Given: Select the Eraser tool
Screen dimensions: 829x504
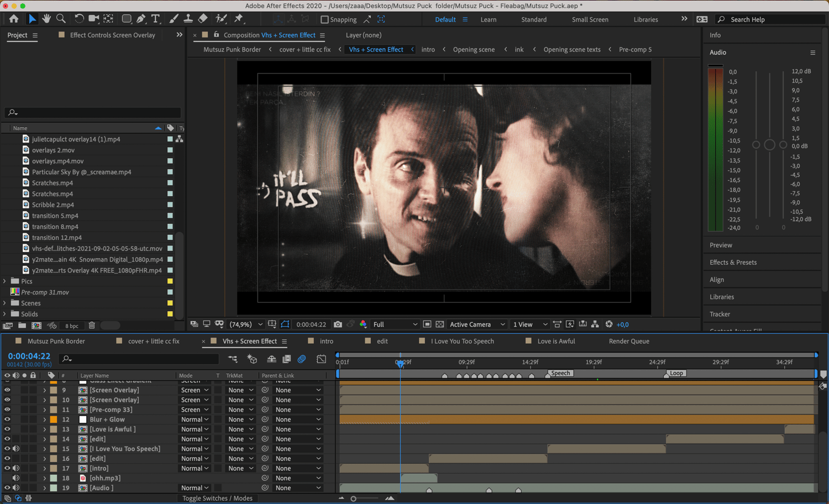Looking at the screenshot, I should point(203,19).
